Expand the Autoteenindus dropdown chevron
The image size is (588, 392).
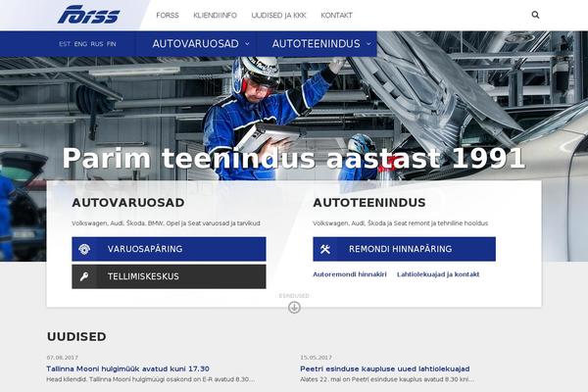[x=368, y=44]
